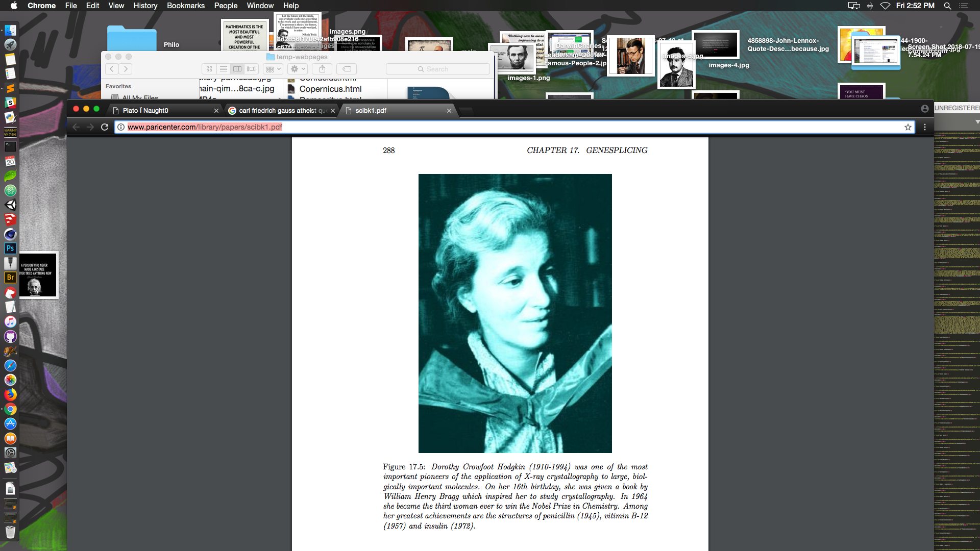Close the scibk1.pdf tab
Screen dimensions: 980x551
tap(449, 111)
